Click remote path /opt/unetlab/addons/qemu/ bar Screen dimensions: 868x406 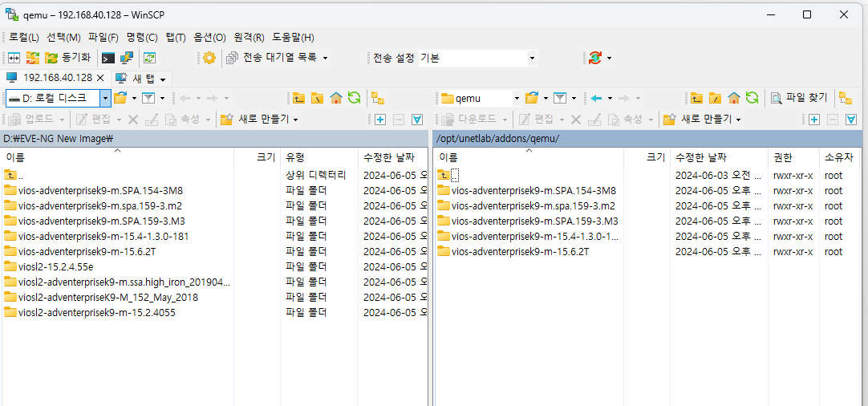pos(647,139)
